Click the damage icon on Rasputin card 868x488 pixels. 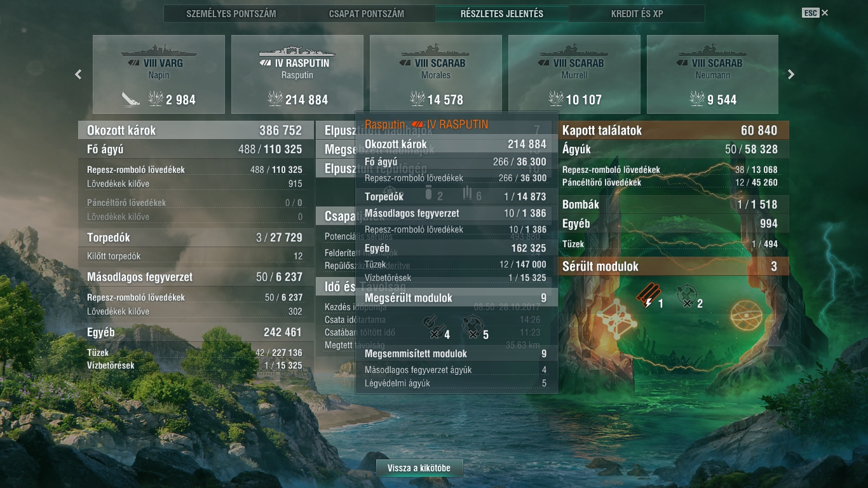[275, 98]
